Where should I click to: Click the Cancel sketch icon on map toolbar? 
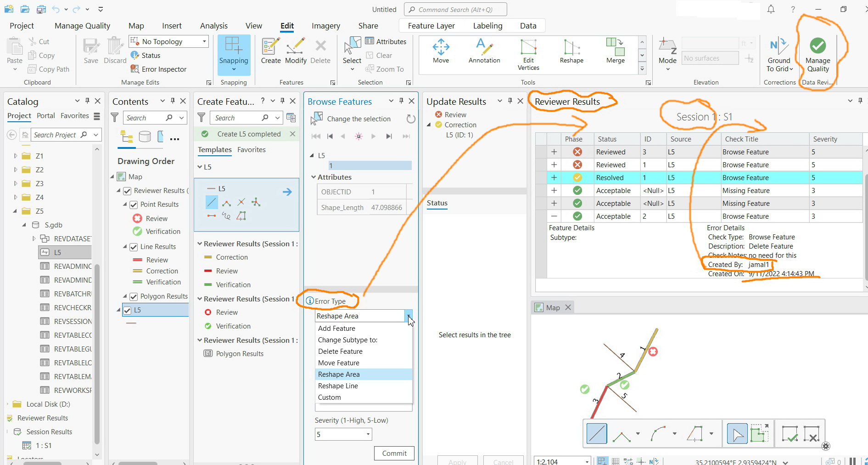[811, 433]
